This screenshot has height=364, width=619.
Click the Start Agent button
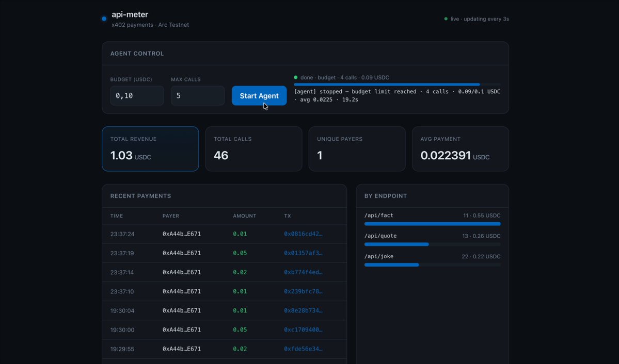click(x=259, y=95)
